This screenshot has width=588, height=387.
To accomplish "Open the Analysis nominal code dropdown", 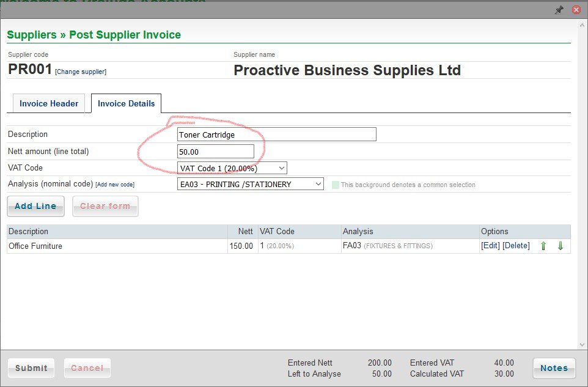I will tap(251, 184).
